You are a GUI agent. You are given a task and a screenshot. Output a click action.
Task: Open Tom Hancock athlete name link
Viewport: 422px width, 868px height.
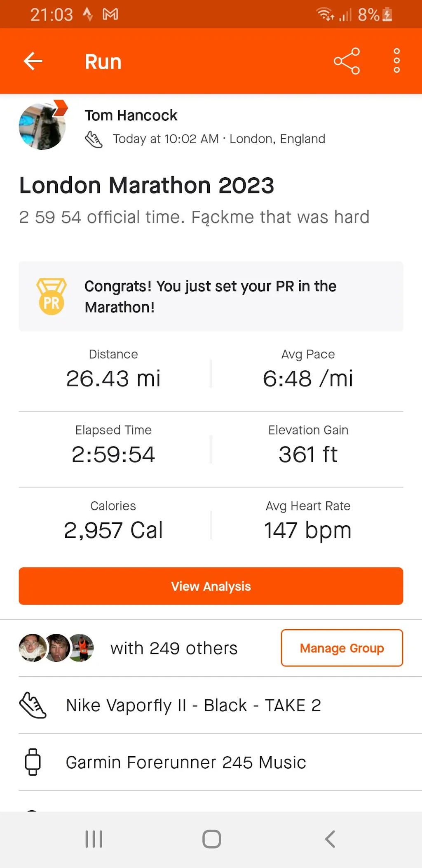131,115
